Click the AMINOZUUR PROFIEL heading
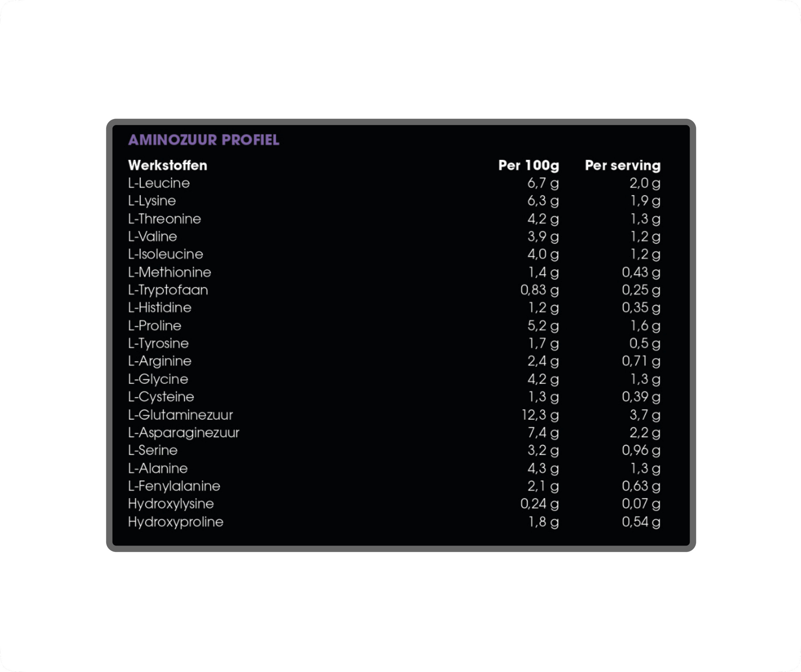 coord(204,140)
